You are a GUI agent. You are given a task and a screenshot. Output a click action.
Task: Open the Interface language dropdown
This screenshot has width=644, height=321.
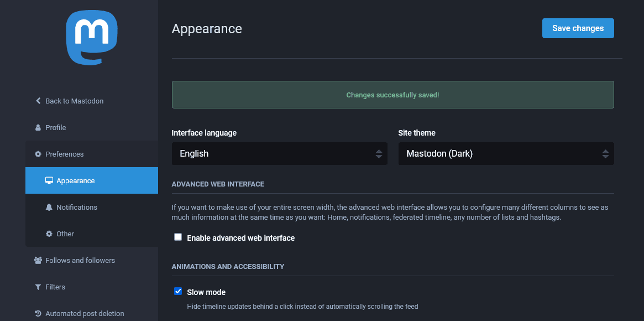[x=279, y=154]
